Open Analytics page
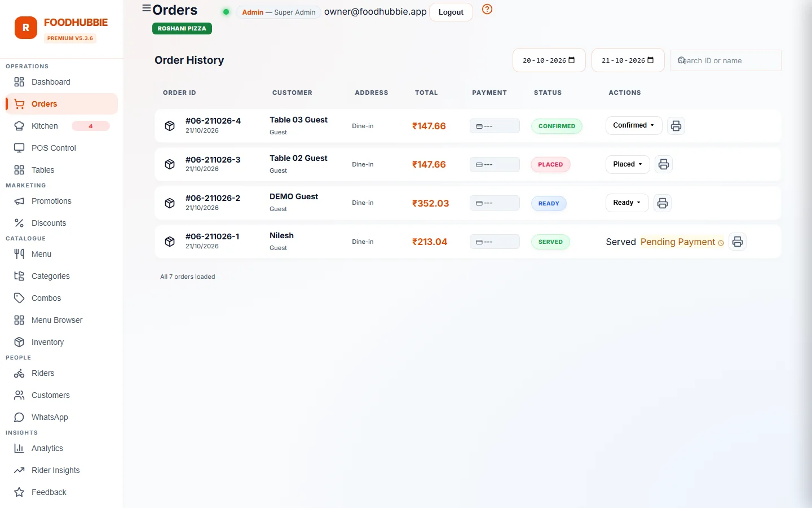This screenshot has height=508, width=812. pyautogui.click(x=61, y=448)
